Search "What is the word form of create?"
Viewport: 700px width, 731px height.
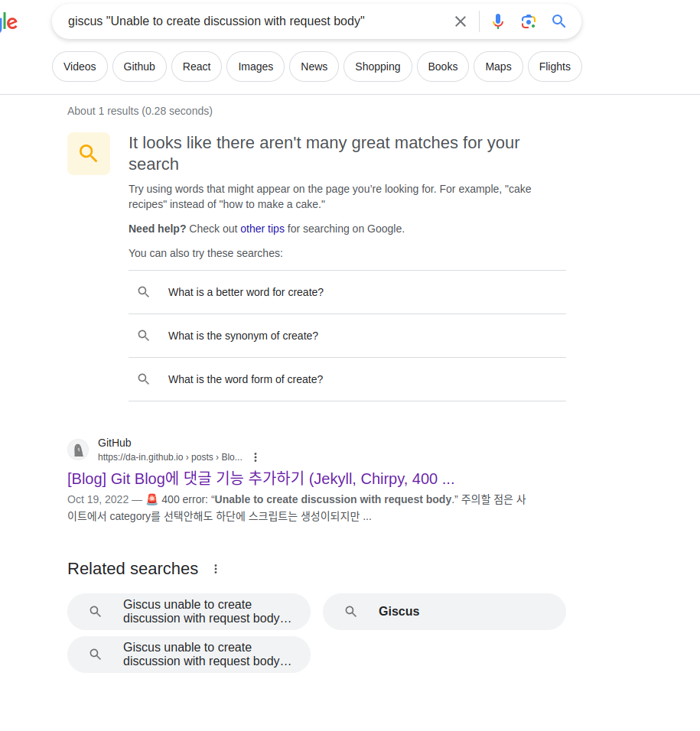(246, 379)
